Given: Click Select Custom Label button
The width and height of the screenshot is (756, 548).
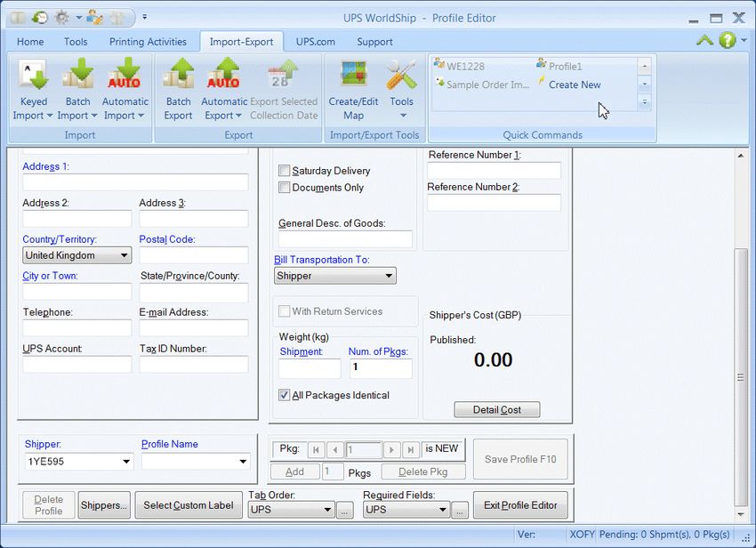Looking at the screenshot, I should [x=189, y=505].
